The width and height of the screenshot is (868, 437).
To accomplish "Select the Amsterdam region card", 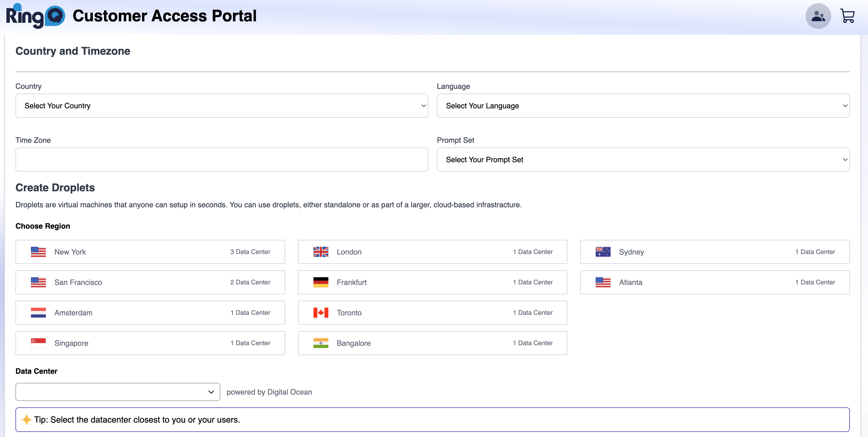I will tap(150, 312).
